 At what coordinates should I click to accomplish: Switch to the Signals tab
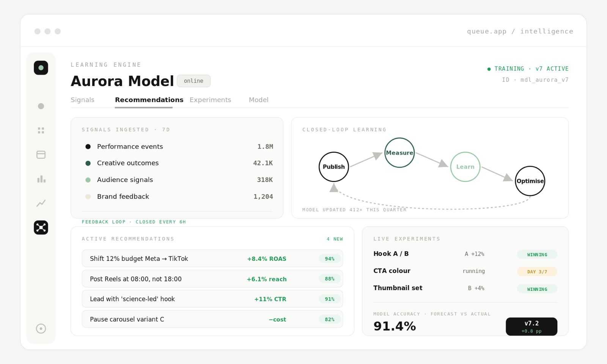[x=82, y=100]
